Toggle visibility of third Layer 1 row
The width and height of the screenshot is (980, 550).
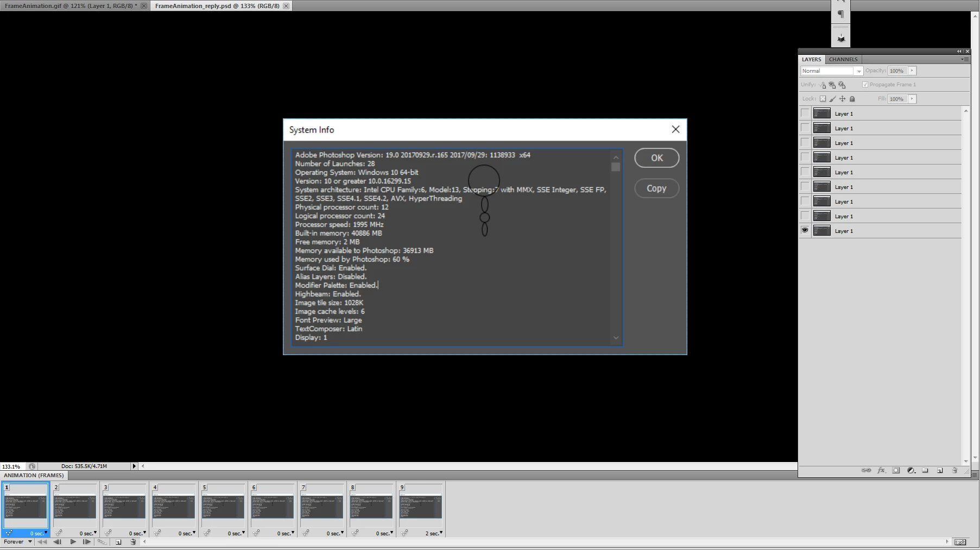tap(805, 143)
